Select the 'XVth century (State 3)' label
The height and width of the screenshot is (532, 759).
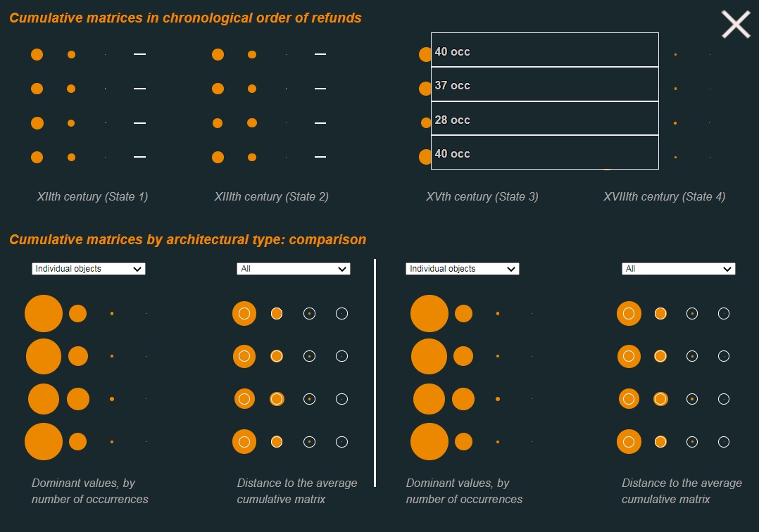click(x=482, y=197)
